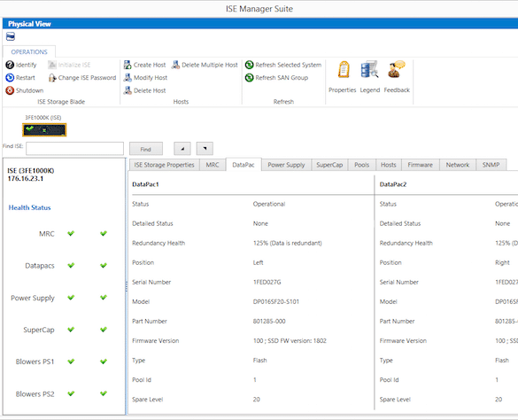
Task: Click the left Blowers PS1 checkmark
Action: click(71, 362)
